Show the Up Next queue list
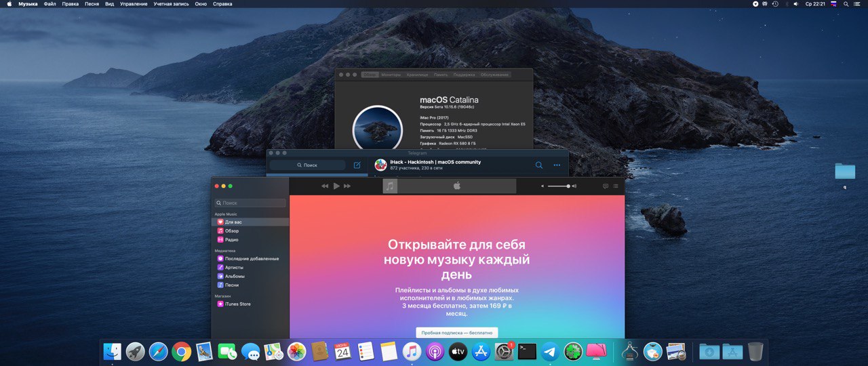The image size is (868, 366). click(x=615, y=186)
